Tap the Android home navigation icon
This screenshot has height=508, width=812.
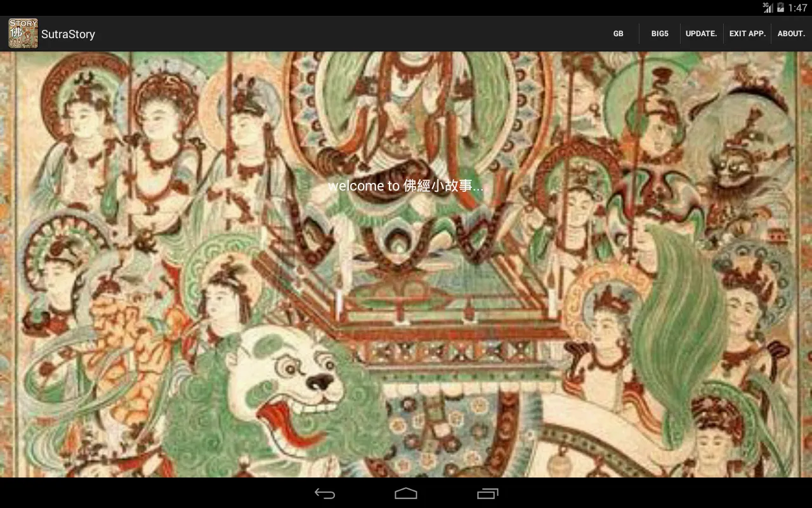click(x=406, y=493)
